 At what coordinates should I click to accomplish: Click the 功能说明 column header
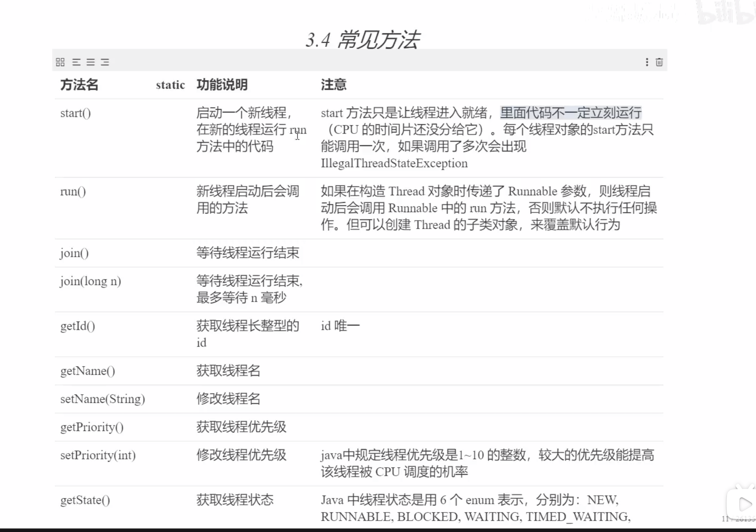click(x=222, y=85)
